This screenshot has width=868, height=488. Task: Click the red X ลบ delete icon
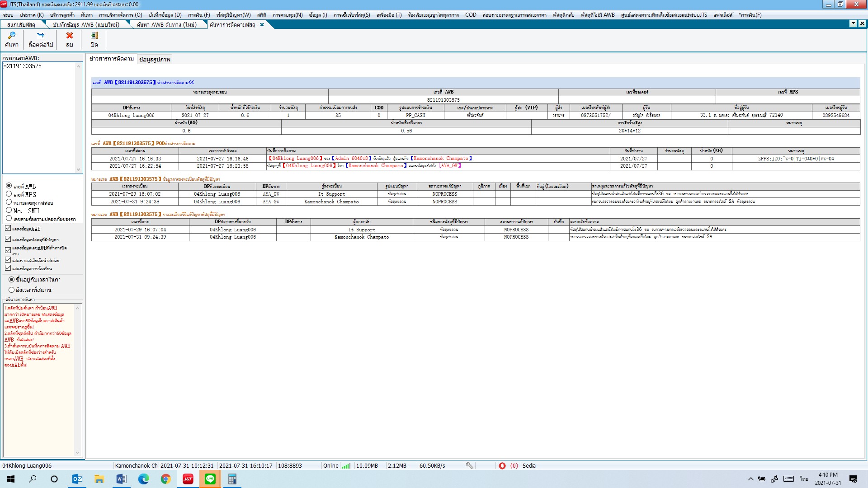coord(69,35)
